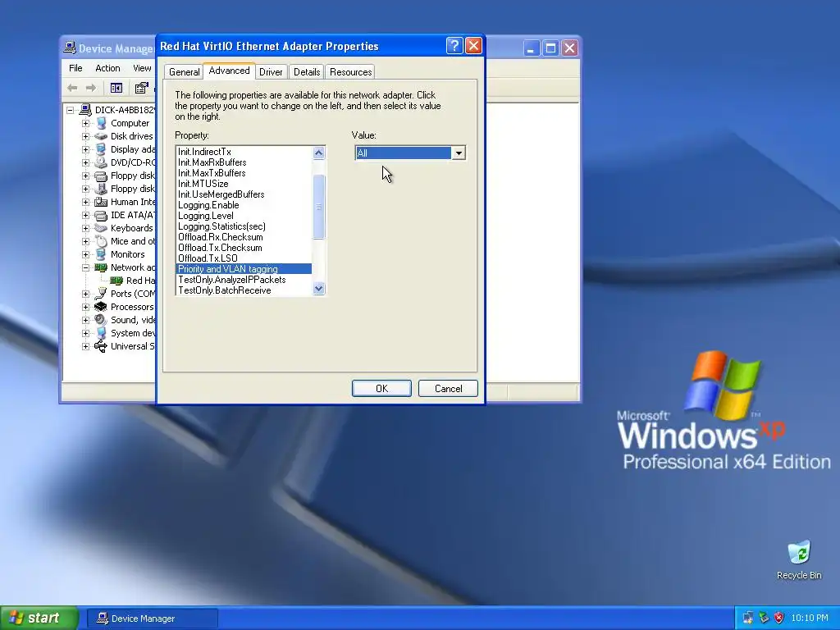Select the DICK-A4BB182 computer root icon
The height and width of the screenshot is (630, 840).
point(85,110)
